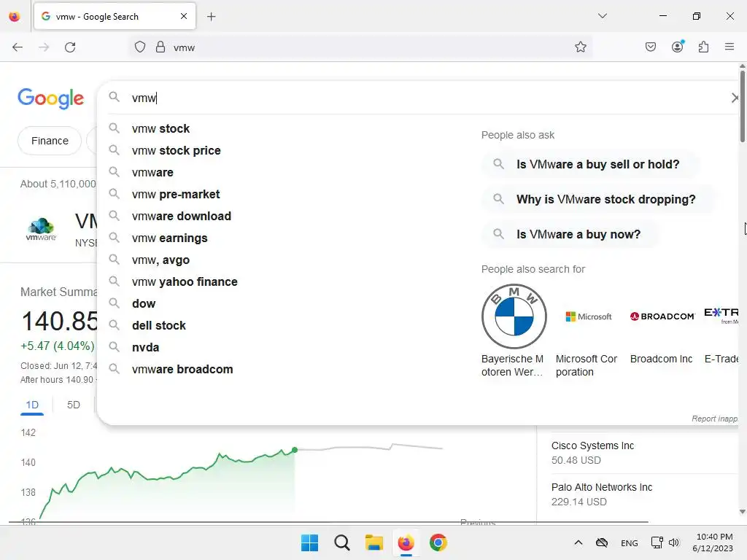This screenshot has width=747, height=560.
Task: Choose suggestion vmw yahoo finance
Action: pos(185,282)
